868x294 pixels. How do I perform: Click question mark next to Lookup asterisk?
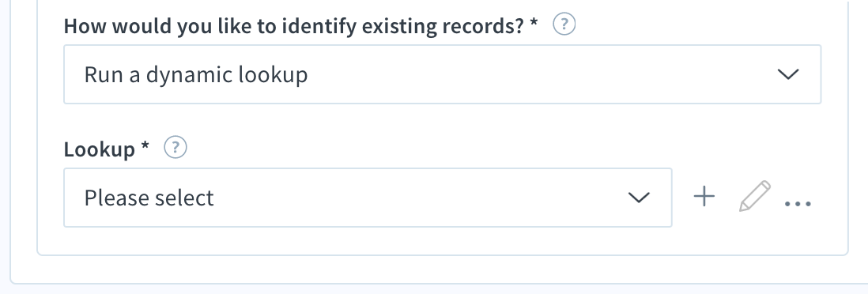coord(175,148)
